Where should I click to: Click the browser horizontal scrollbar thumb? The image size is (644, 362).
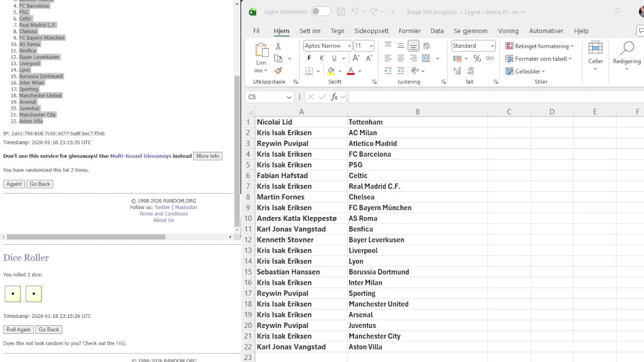click(x=86, y=237)
